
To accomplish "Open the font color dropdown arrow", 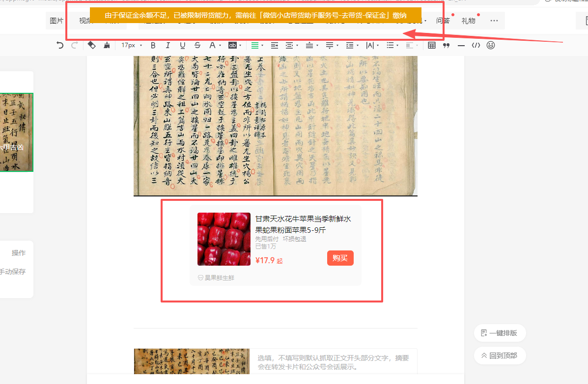I will point(220,46).
